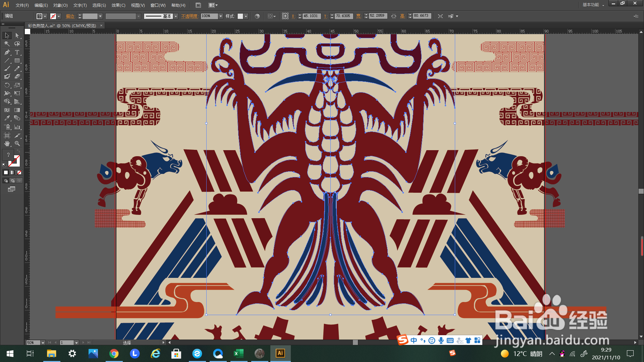Select the Blend tool

[17, 118]
